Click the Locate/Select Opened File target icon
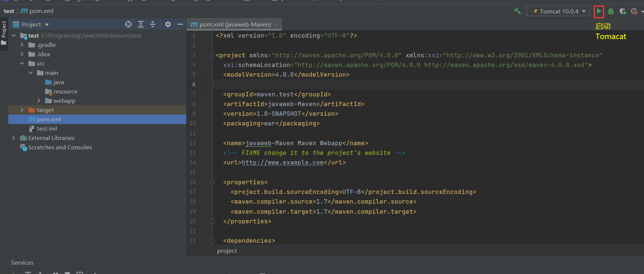The height and width of the screenshot is (274, 644). click(x=129, y=24)
